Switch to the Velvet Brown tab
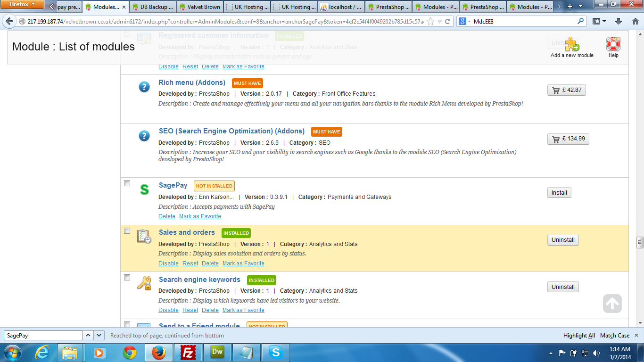The height and width of the screenshot is (362, 644). pyautogui.click(x=200, y=7)
